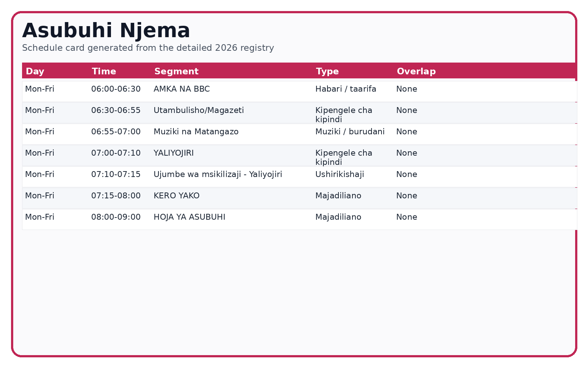Click the 08:00-09:00 time cell

click(x=116, y=217)
